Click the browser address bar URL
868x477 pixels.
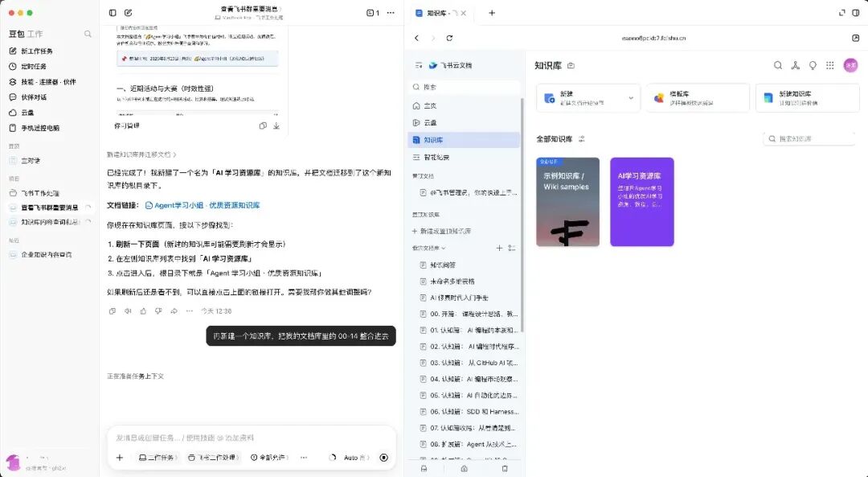coord(653,39)
